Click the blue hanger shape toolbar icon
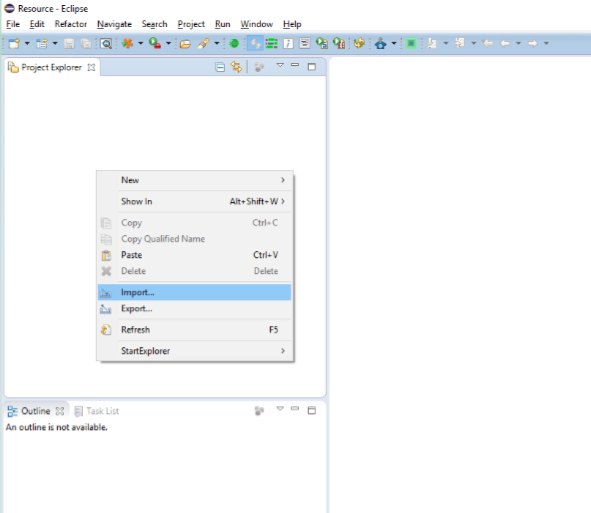Screen dimensions: 591x513 [x=381, y=44]
